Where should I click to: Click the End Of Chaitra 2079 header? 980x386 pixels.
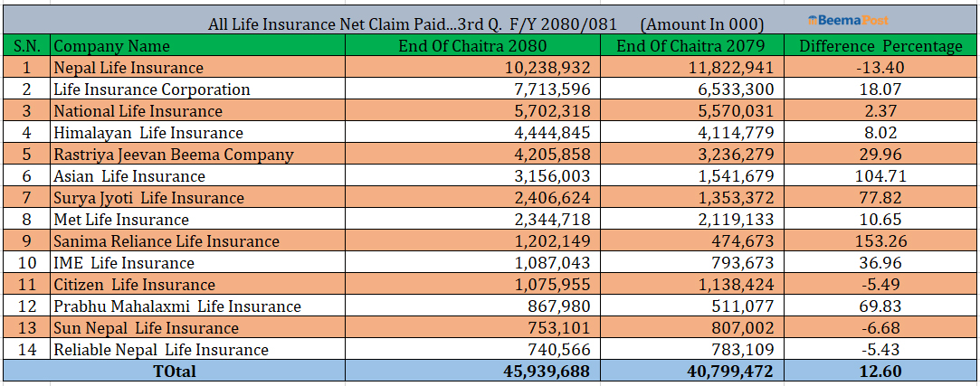[690, 46]
